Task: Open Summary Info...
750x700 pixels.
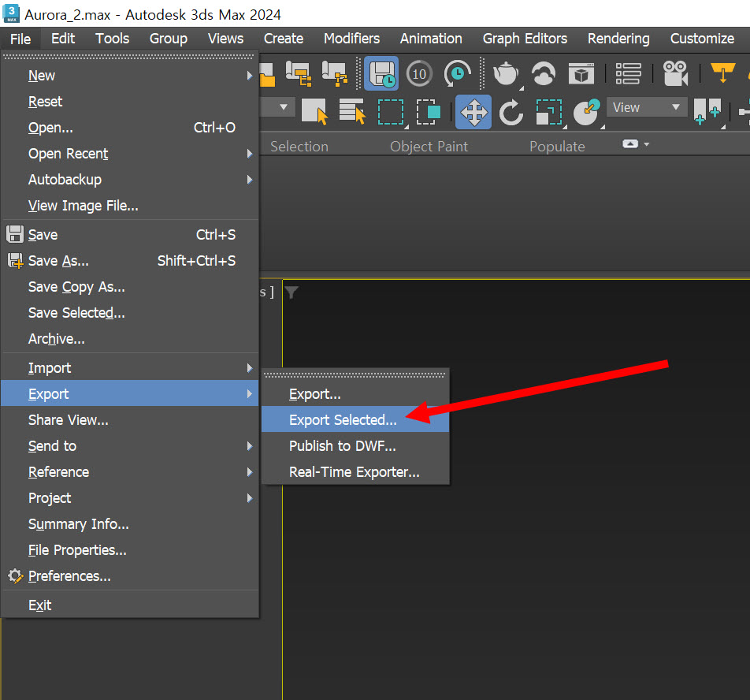Action: (x=130, y=524)
